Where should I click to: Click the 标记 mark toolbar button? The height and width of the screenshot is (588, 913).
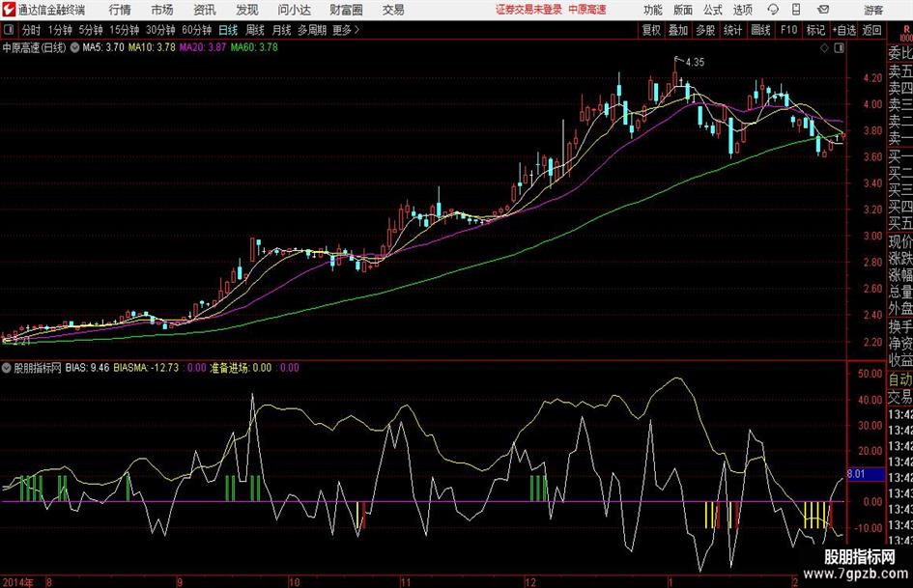(x=815, y=30)
